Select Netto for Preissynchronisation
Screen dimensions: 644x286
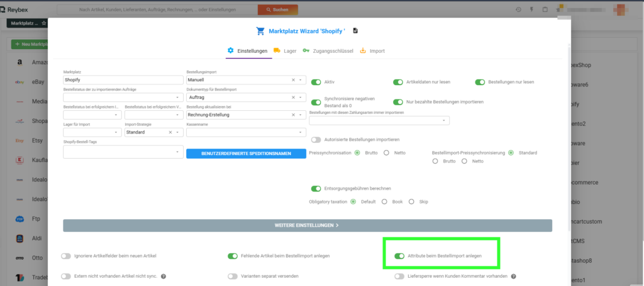(387, 152)
